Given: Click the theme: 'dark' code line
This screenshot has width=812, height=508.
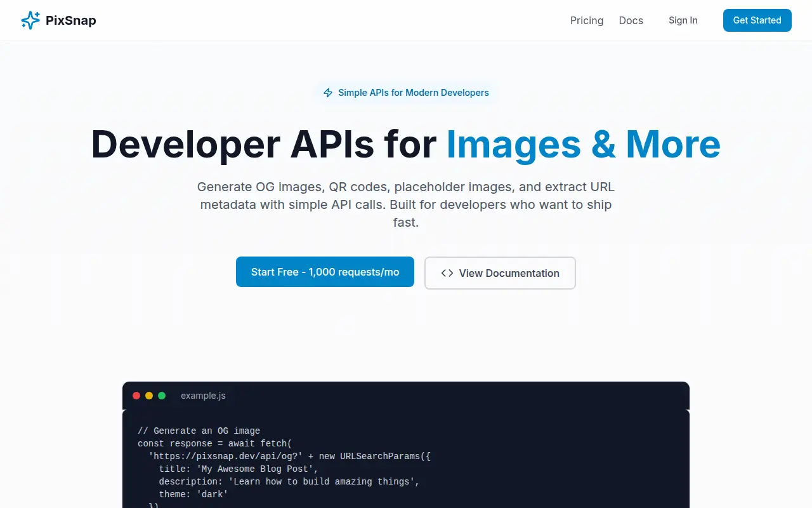Looking at the screenshot, I should (x=193, y=494).
